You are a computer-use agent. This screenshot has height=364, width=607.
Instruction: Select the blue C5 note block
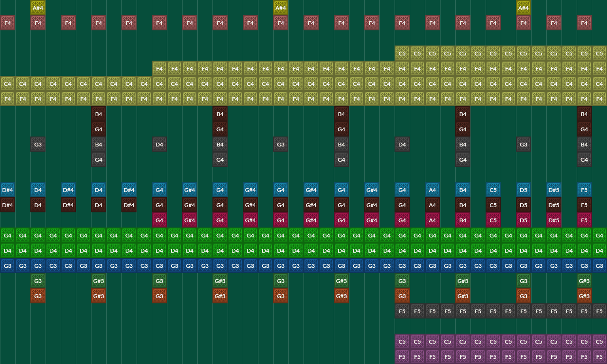pos(493,190)
